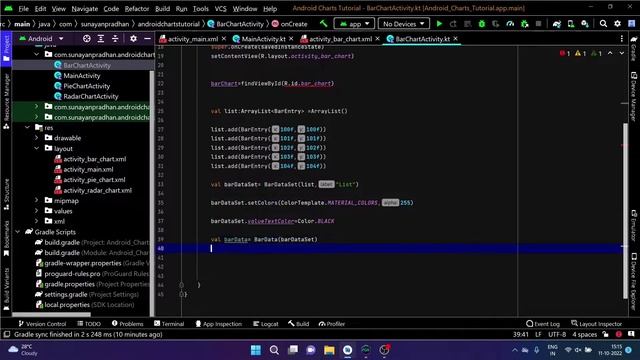Expand the values folder

point(36,211)
